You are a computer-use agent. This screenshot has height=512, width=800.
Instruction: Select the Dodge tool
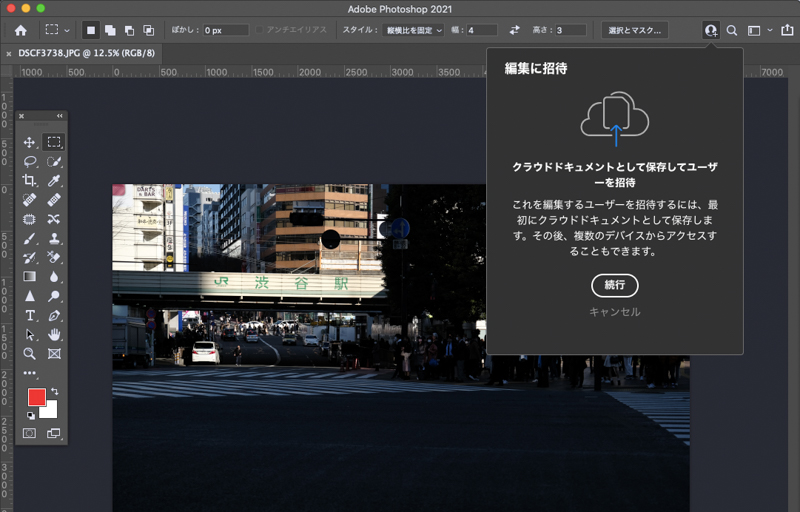click(54, 296)
